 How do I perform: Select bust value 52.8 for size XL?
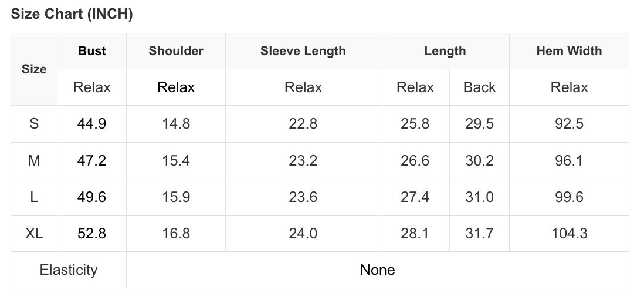pos(92,233)
